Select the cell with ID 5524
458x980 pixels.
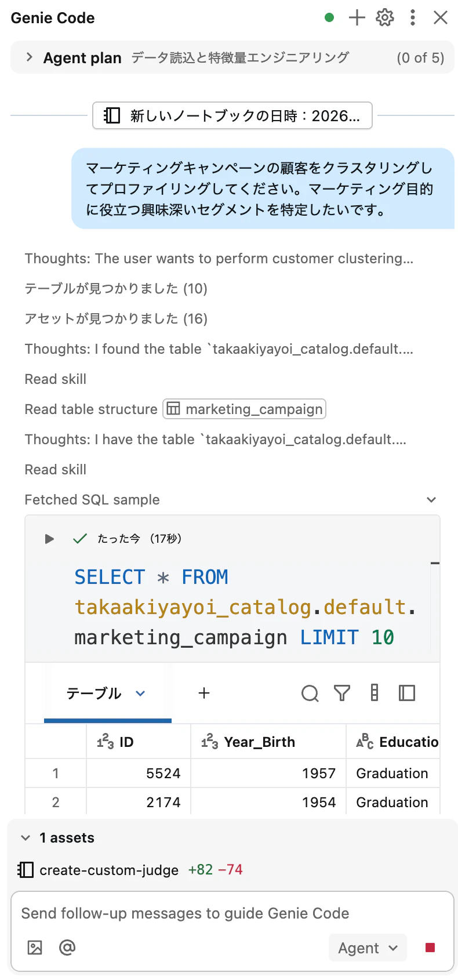point(139,773)
